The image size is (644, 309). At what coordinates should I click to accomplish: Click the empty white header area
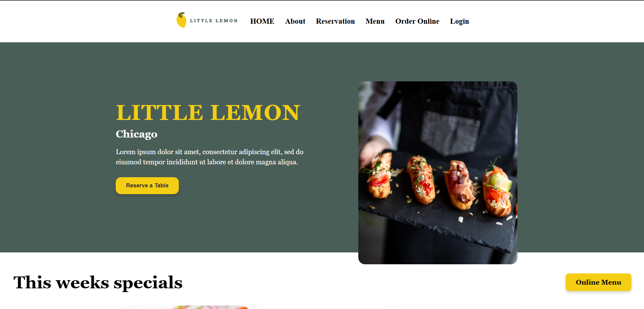(x=85, y=21)
